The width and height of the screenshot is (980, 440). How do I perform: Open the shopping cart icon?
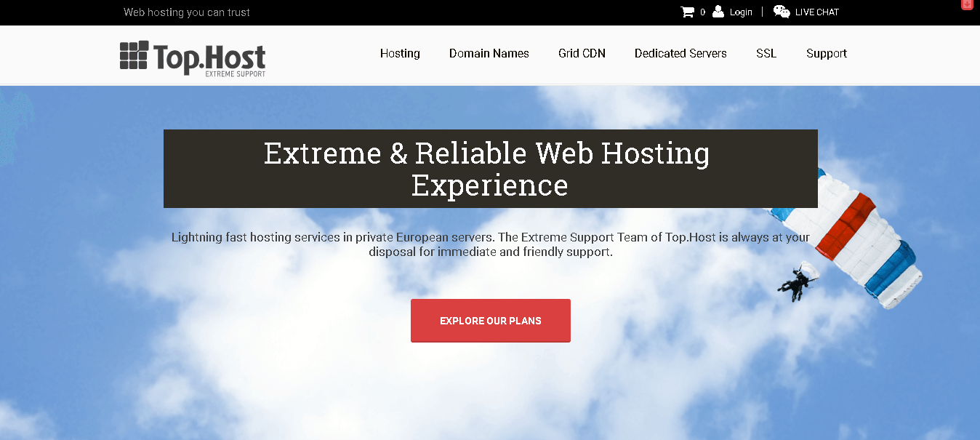[x=687, y=12]
